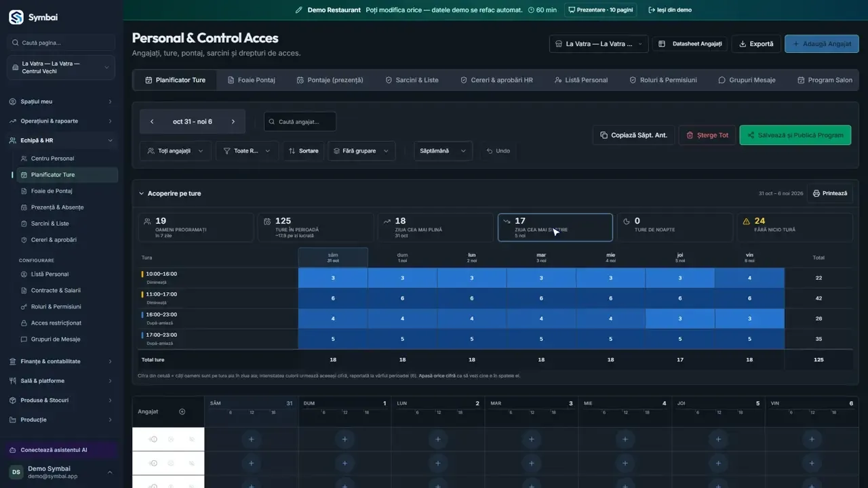Image resolution: width=868 pixels, height=488 pixels.
Task: Switch to Sarcini & Liste tab
Action: [412, 80]
